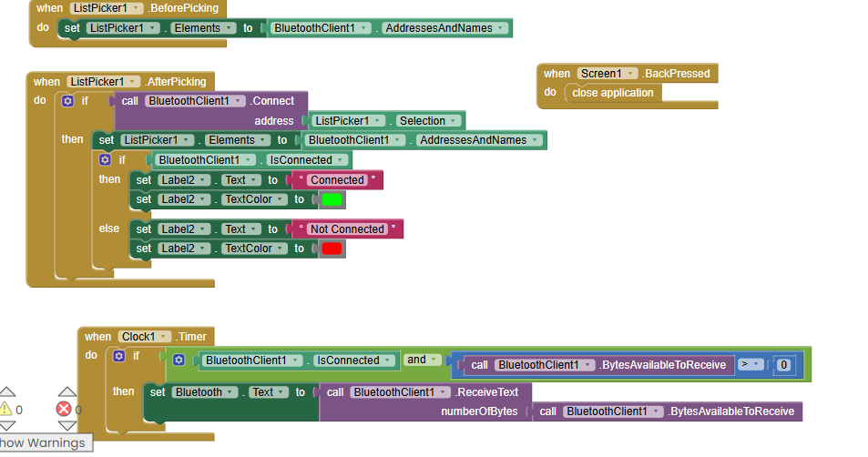Open TextColor dropdown in the Connected branch
Screen dimensions: 868x457
255,199
